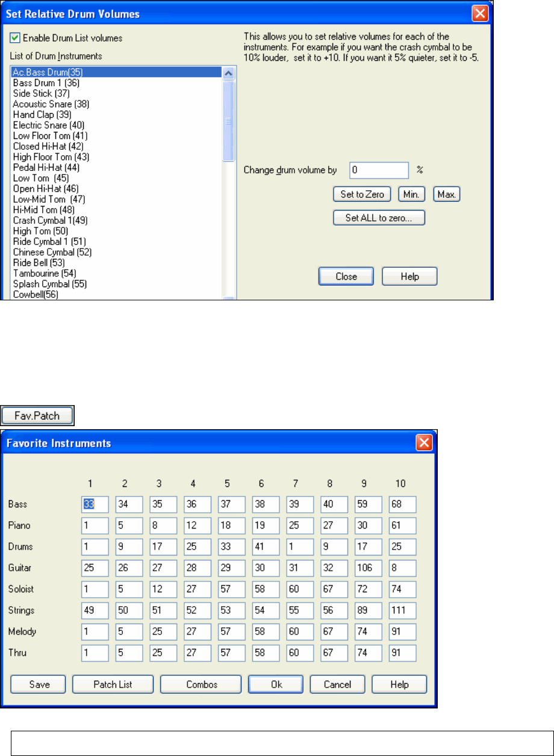Click X on Set Relative Drum Volumes title bar
The height and width of the screenshot is (756, 554).
click(480, 13)
